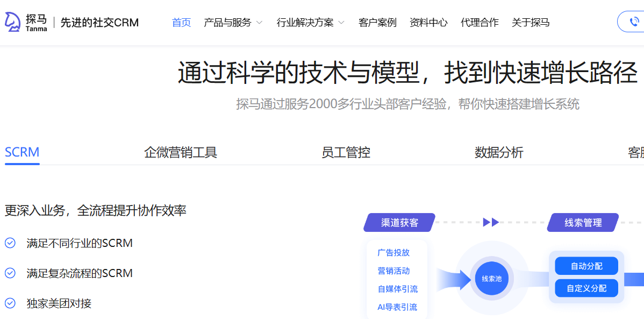644x319 pixels.
Task: Expand the 行业解决方案 dropdown chevron
Action: tap(341, 23)
